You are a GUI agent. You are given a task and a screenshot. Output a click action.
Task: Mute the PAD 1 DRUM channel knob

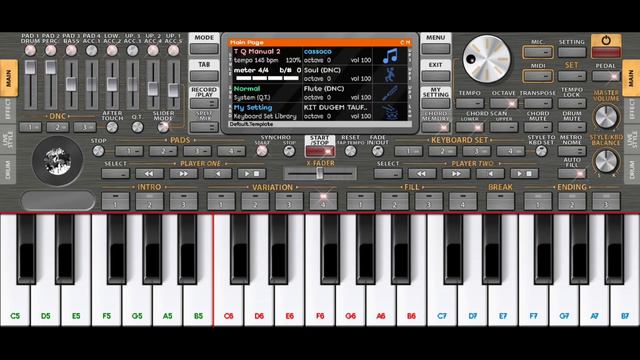(x=30, y=51)
